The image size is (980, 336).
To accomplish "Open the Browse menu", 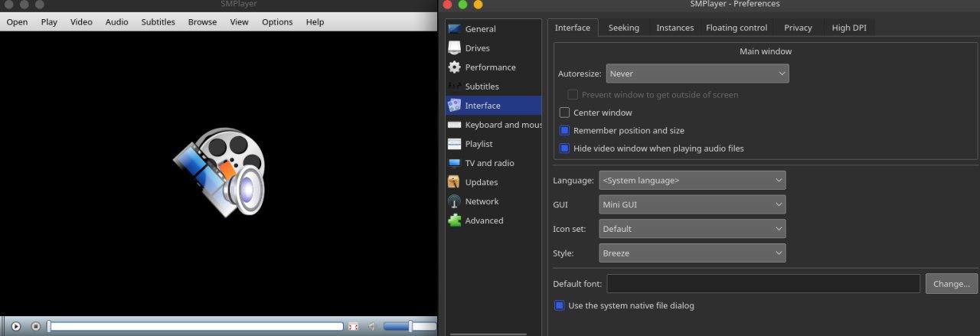I will click(202, 22).
